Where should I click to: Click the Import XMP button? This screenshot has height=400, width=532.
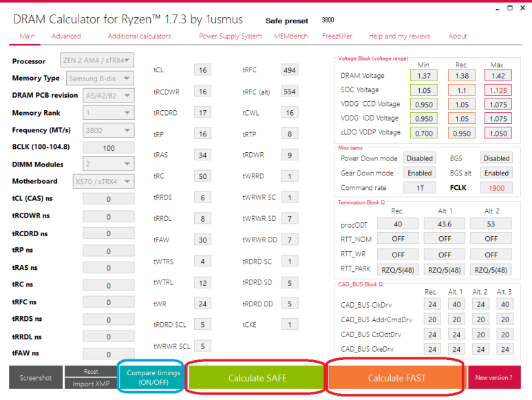click(91, 383)
